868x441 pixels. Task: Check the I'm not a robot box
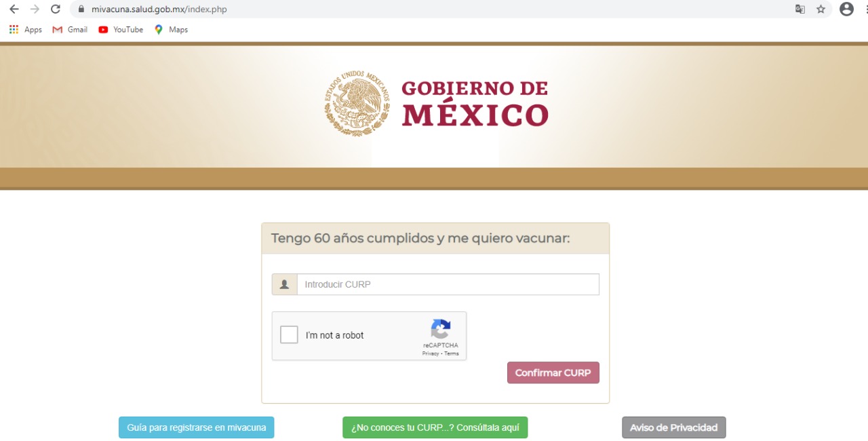coord(290,335)
